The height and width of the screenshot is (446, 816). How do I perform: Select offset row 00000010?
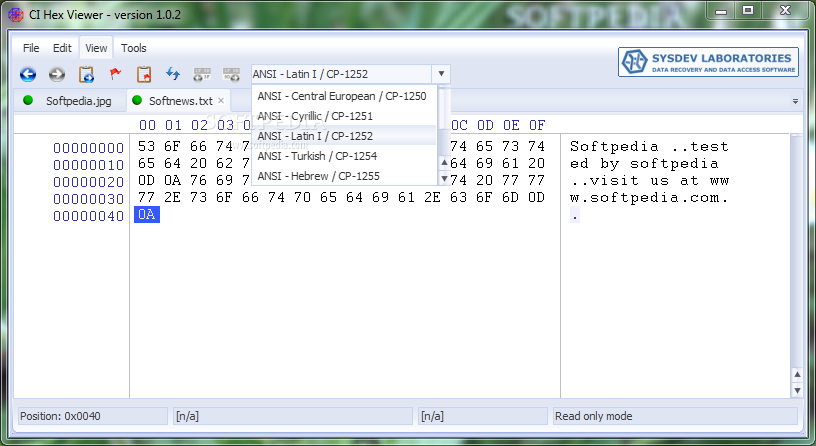click(88, 165)
